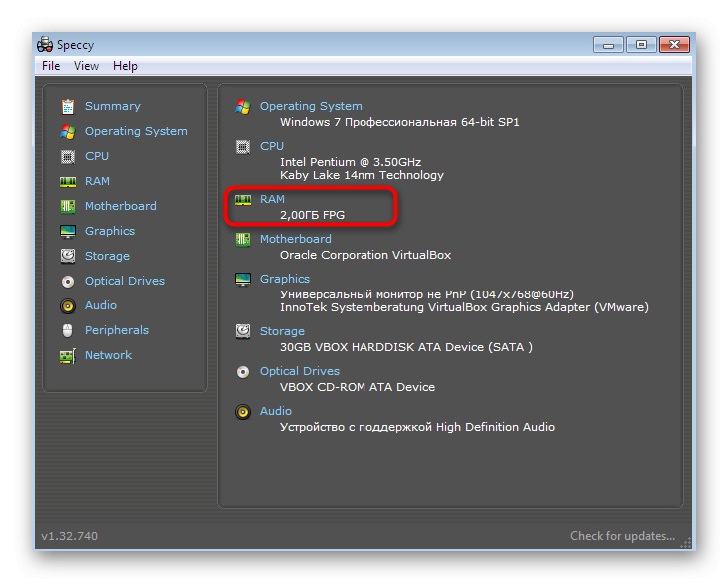This screenshot has width=728, height=583.
Task: Click the Check for updates link
Action: [623, 536]
